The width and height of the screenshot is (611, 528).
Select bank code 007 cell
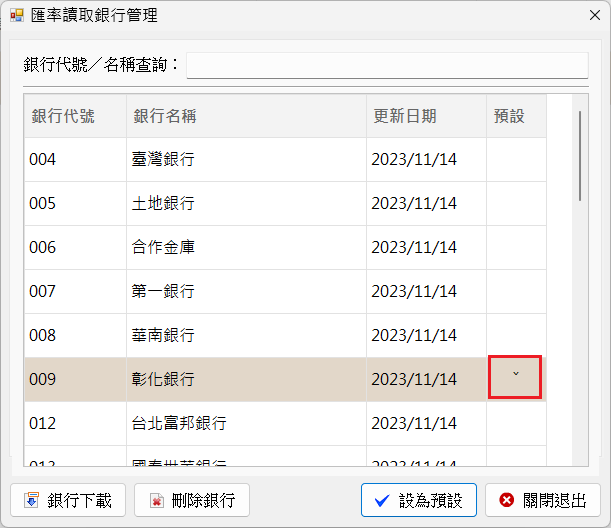tap(75, 291)
